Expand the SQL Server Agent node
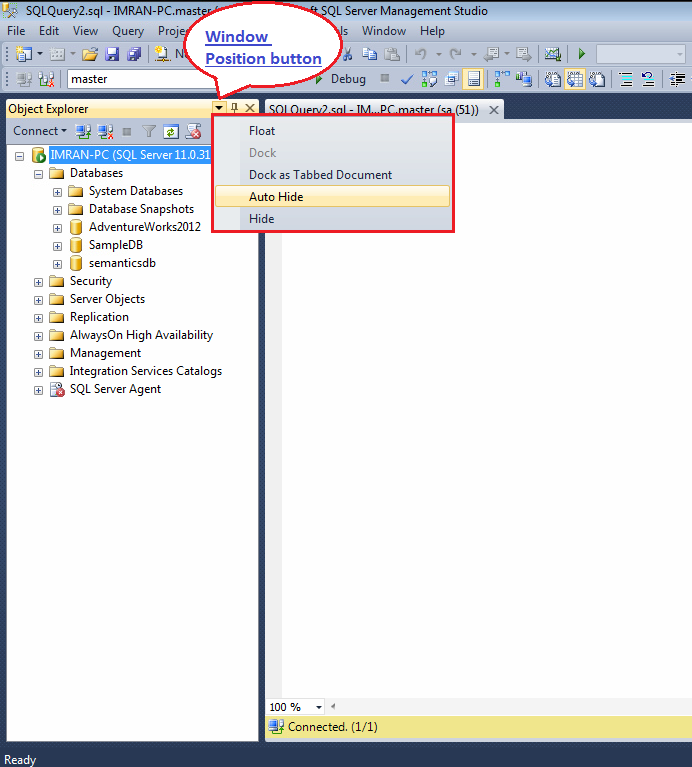This screenshot has width=692, height=767. pyautogui.click(x=38, y=390)
